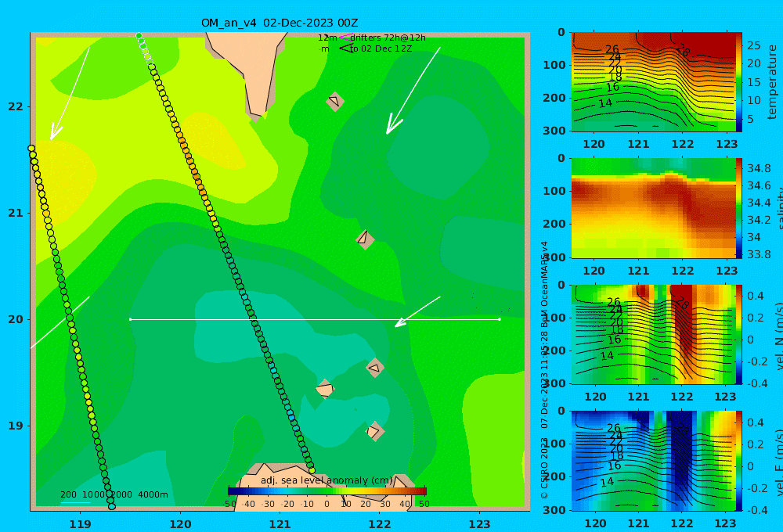Click the "BoM OceanMAPS v4" vertical credit text
Image resolution: width=783 pixels, height=532 pixels.
[x=544, y=285]
